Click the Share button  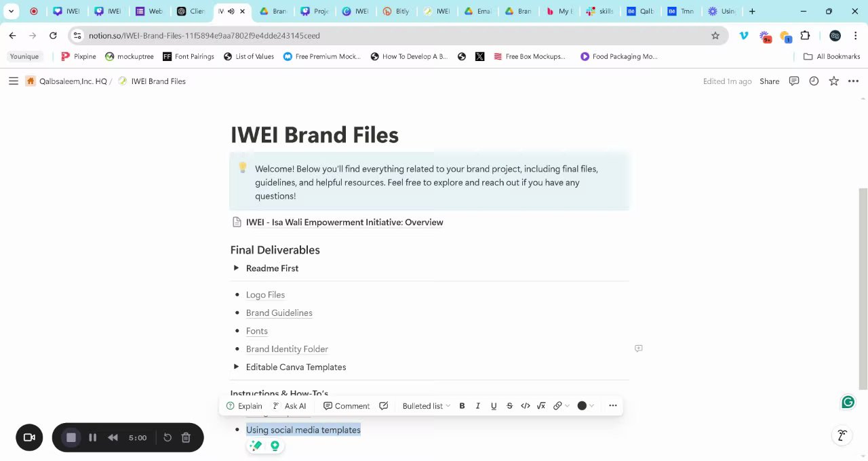pos(769,81)
